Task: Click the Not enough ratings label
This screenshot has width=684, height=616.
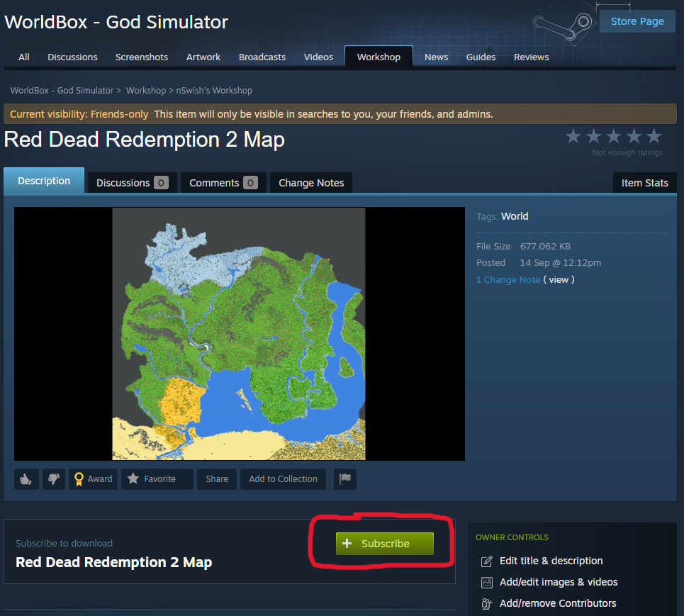Action: coord(627,152)
